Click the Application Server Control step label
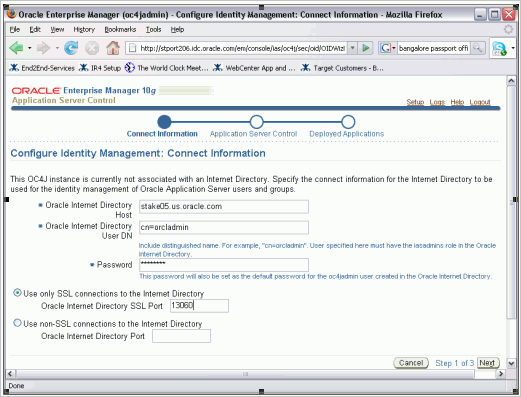Viewport: 521px width, 397px height. click(253, 134)
